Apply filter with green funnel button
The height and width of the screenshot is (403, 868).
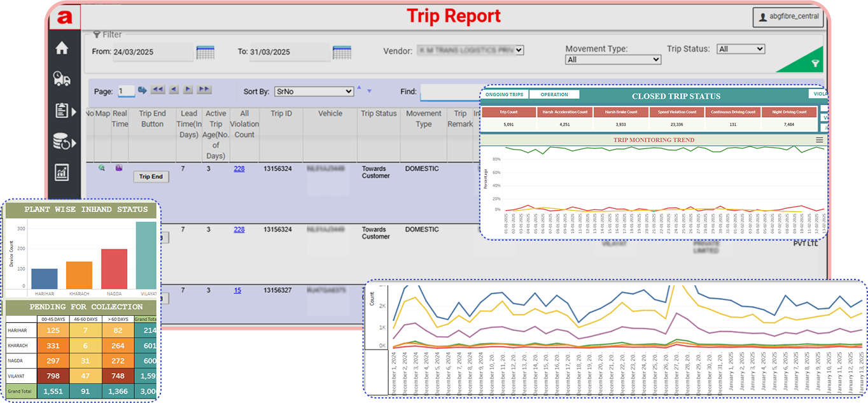coord(815,64)
